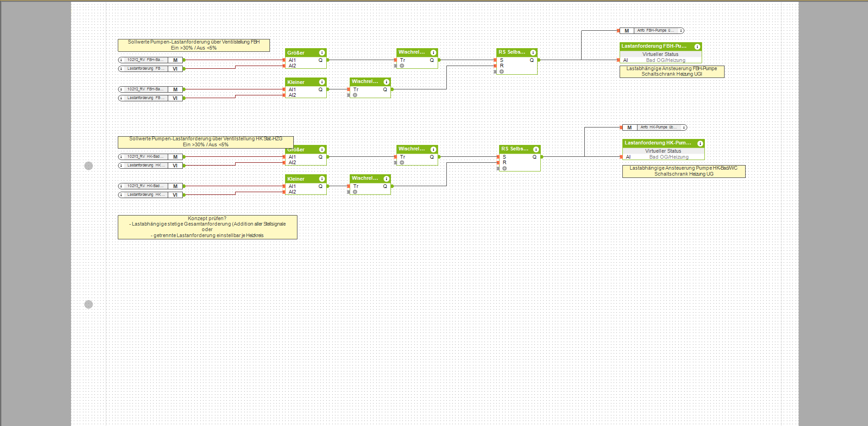This screenshot has height=426, width=868.
Task: Click Q output of FBH Größer block
Action: (x=320, y=60)
